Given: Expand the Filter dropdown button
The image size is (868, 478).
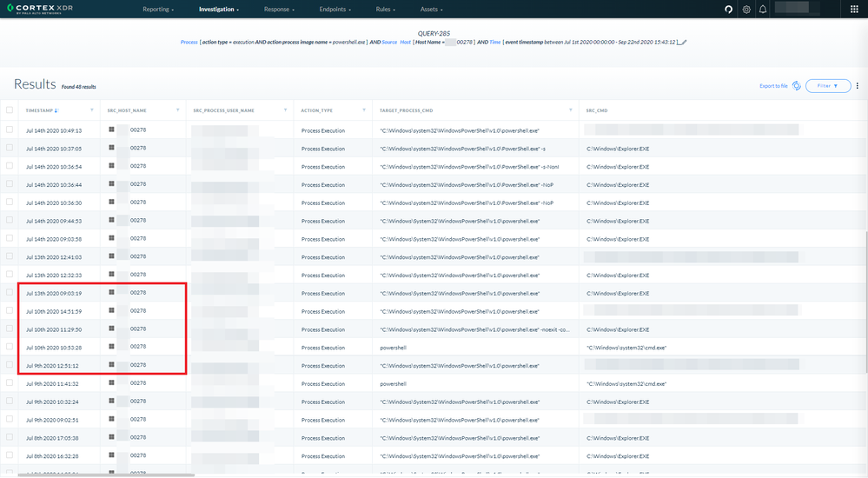Looking at the screenshot, I should click(x=827, y=86).
